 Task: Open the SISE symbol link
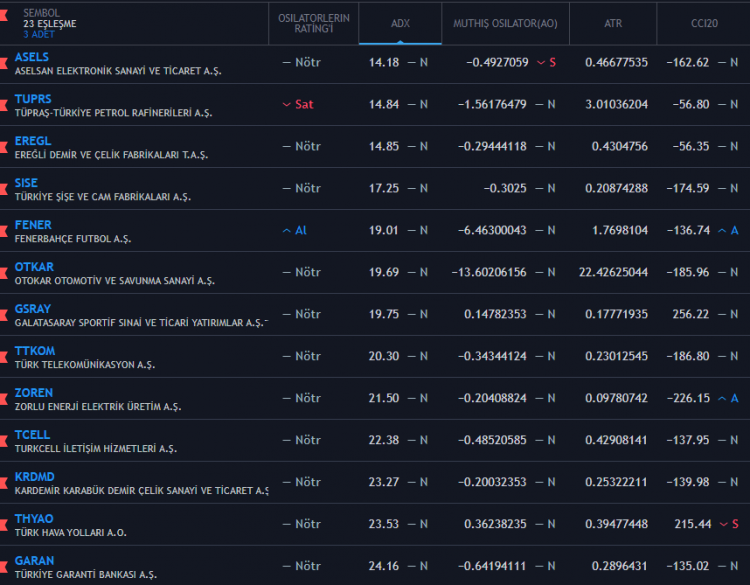tap(26, 183)
